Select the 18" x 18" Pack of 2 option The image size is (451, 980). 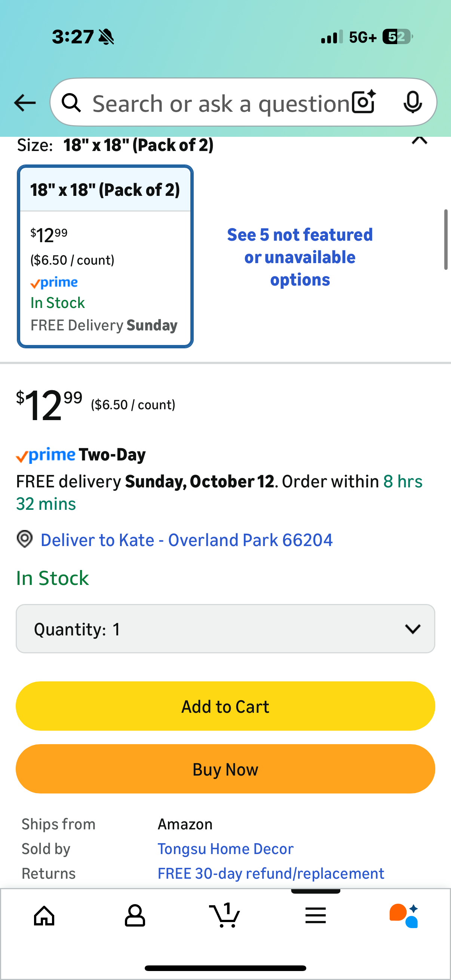click(x=105, y=256)
